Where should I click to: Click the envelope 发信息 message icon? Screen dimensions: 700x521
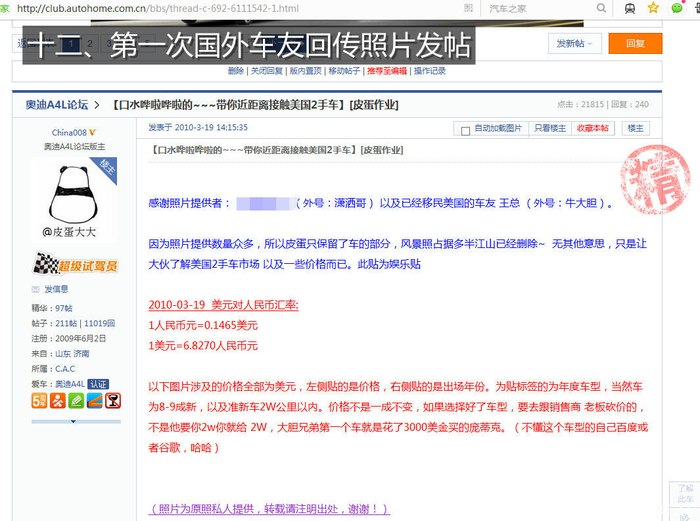pos(34,288)
